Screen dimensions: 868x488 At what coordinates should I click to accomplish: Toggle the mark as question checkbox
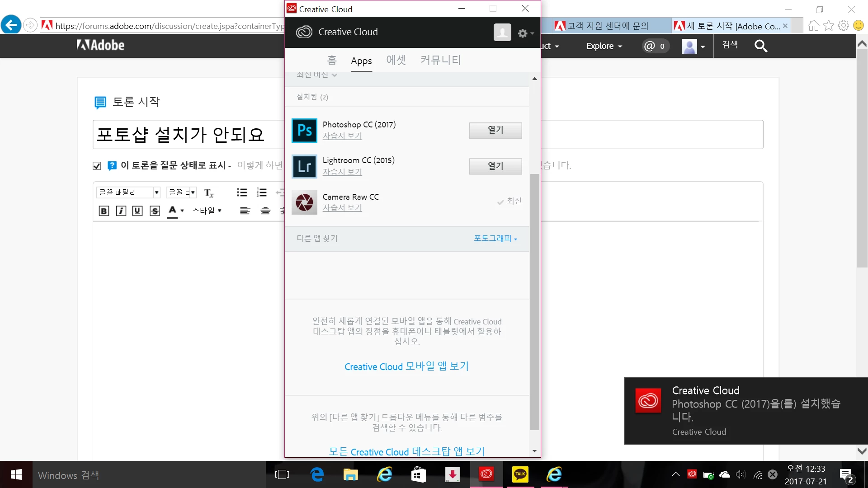click(97, 166)
